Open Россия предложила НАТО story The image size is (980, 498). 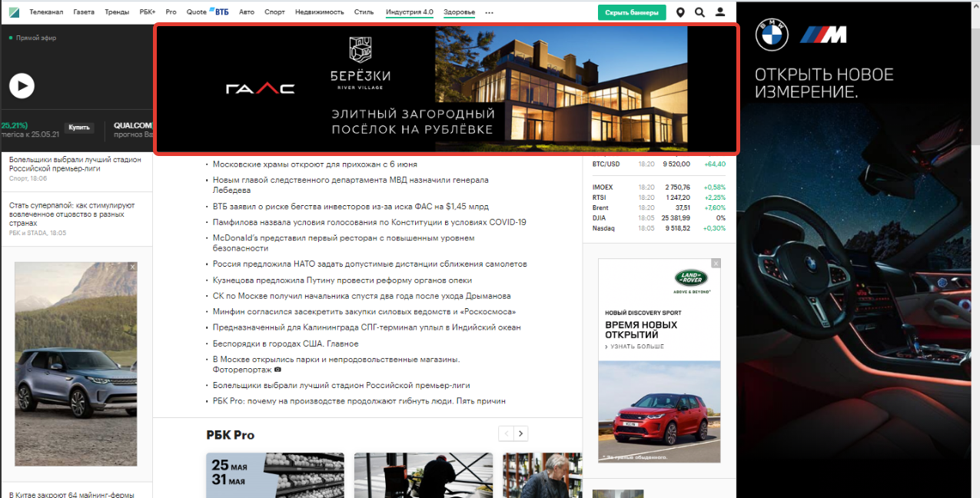click(x=370, y=264)
